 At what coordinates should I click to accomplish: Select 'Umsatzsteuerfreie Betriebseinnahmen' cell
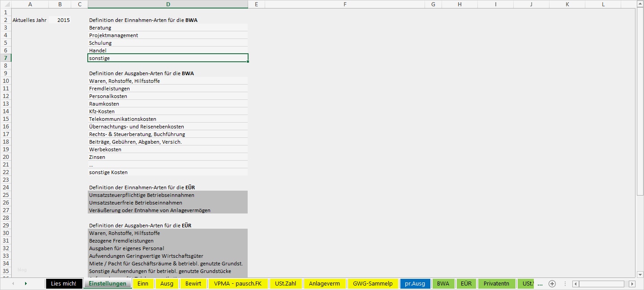(x=168, y=203)
